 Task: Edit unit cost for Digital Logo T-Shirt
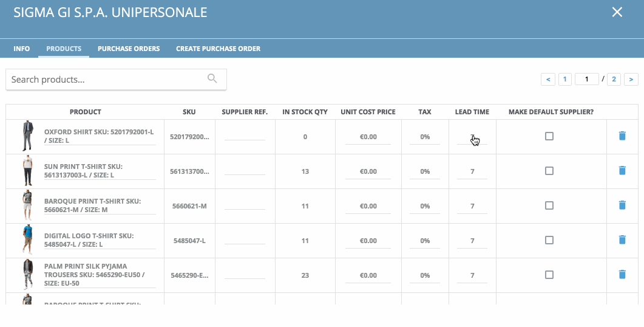368,241
